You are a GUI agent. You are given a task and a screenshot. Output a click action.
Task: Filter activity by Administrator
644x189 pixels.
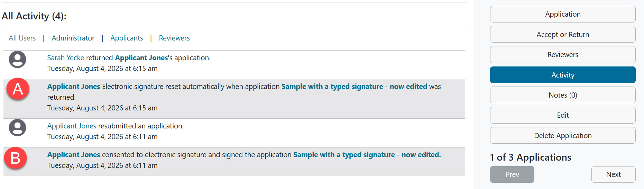point(73,38)
